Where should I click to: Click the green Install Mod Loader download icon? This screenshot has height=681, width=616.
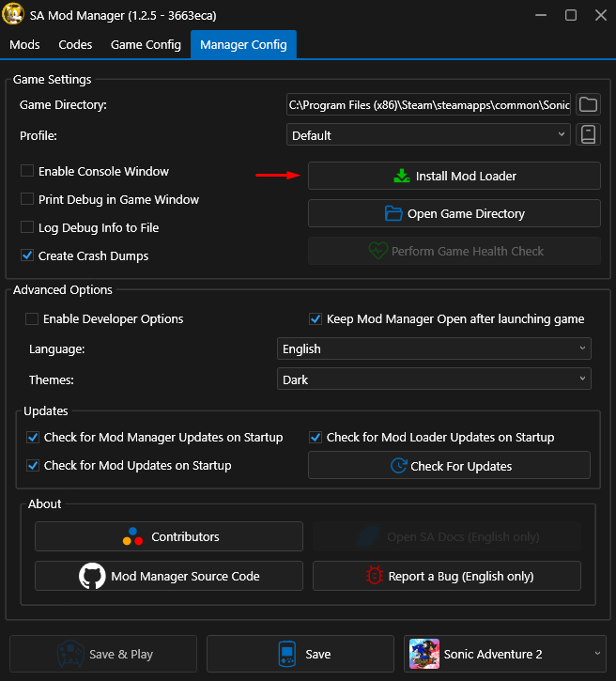coord(401,176)
